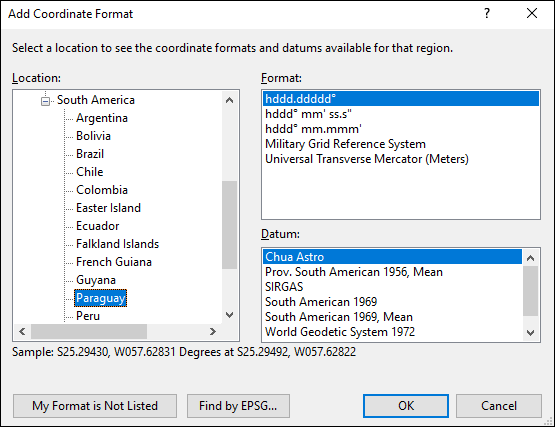Select Guyana in the Location tree
Image resolution: width=555 pixels, height=427 pixels.
click(96, 280)
